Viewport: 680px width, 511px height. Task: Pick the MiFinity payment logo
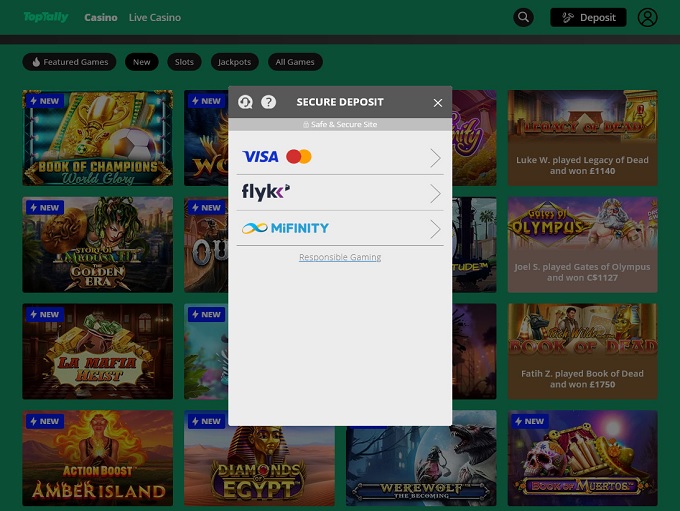click(x=285, y=228)
